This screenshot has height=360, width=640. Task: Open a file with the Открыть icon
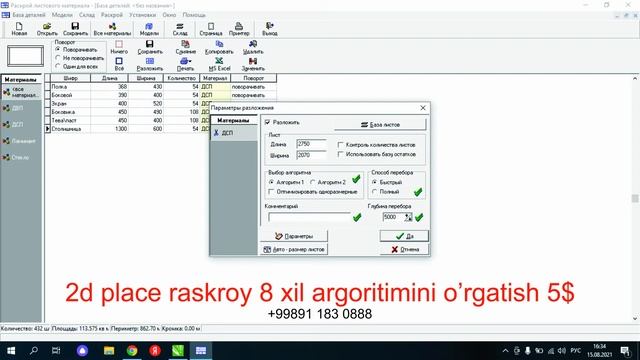47,29
